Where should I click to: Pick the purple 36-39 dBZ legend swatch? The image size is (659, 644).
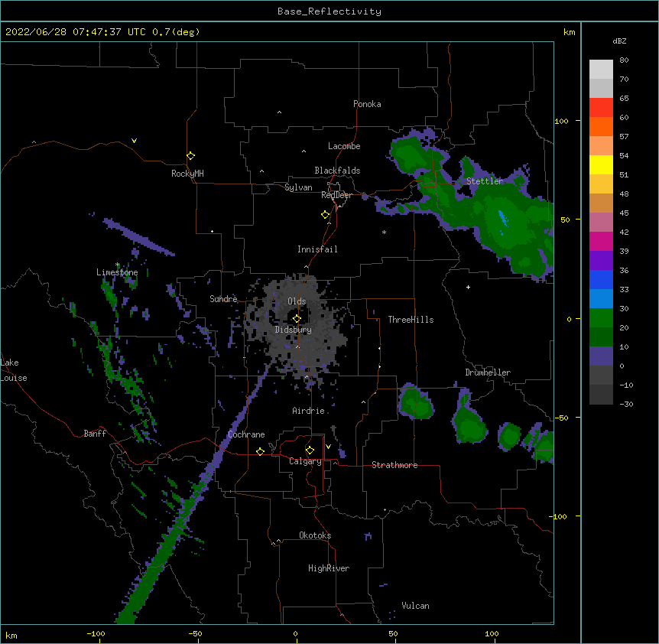(x=601, y=260)
